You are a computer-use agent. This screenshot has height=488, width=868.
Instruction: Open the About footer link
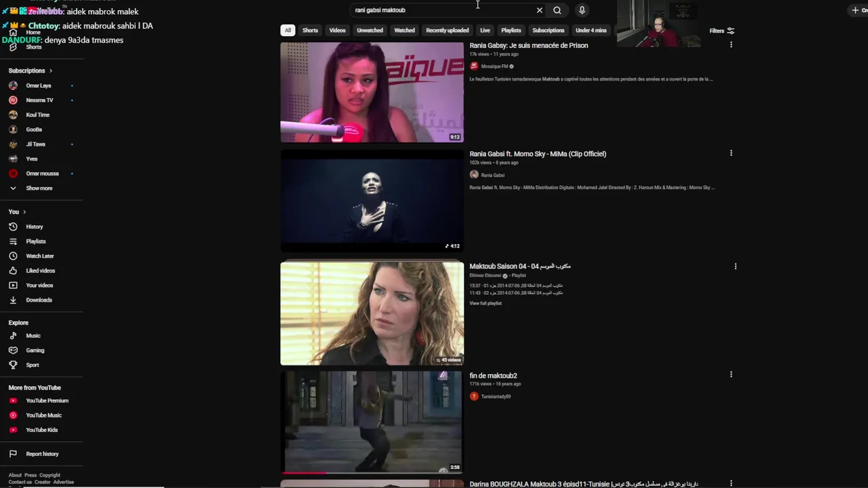[15, 475]
